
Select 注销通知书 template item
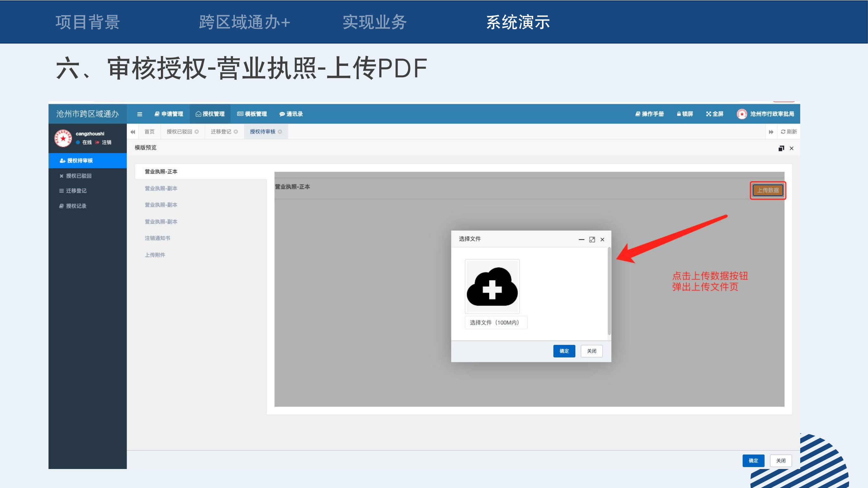157,238
